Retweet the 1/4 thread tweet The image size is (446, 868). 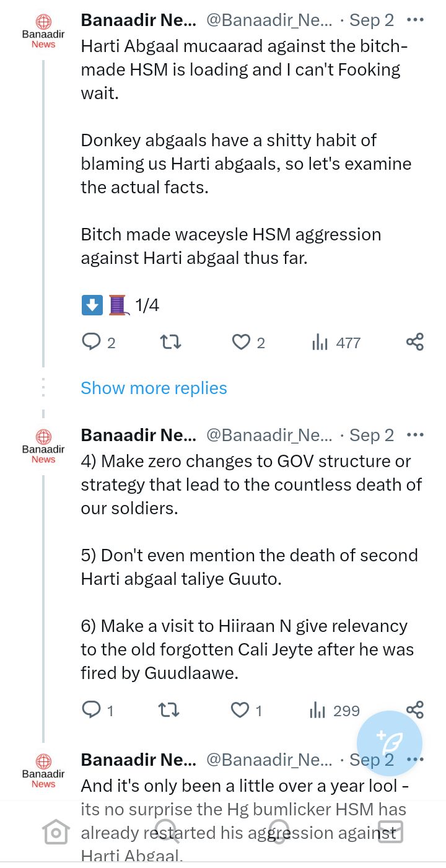[x=170, y=342]
